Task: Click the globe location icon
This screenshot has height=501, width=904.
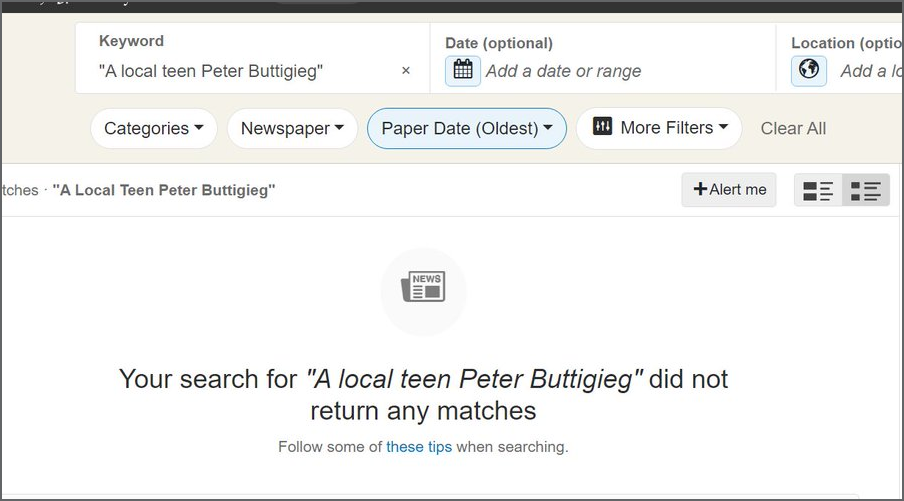Action: [x=809, y=70]
